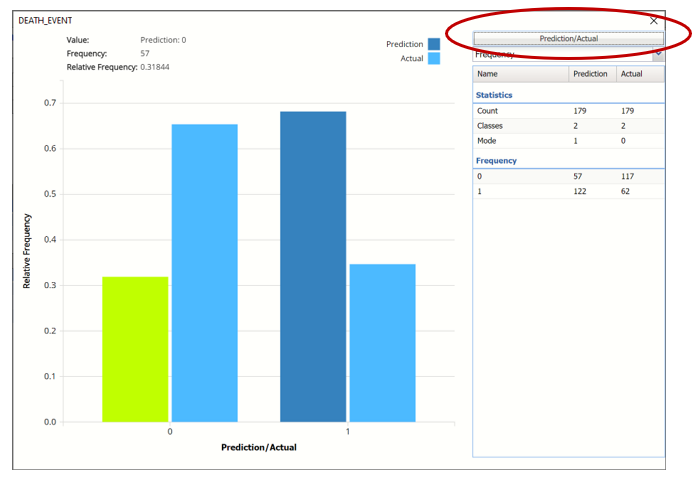The image size is (694, 483).
Task: Collapse the Frequency section header in table
Action: (496, 160)
